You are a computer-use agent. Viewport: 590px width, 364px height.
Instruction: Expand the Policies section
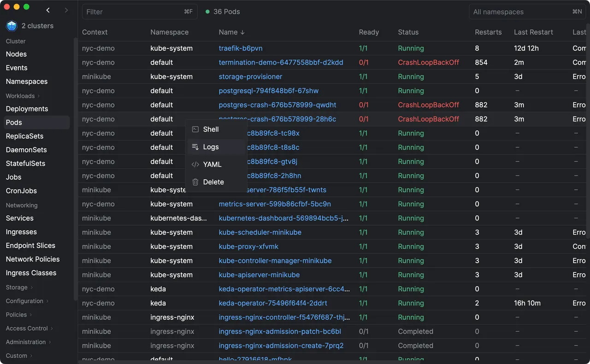(19, 315)
